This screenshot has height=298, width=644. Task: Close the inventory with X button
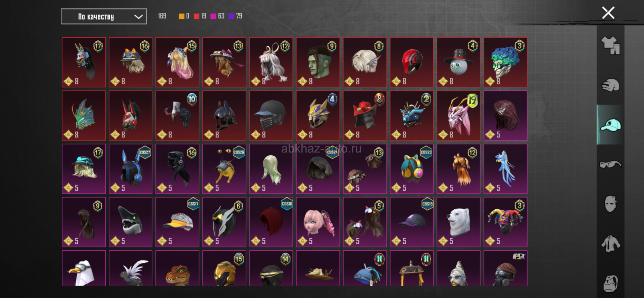pyautogui.click(x=608, y=13)
